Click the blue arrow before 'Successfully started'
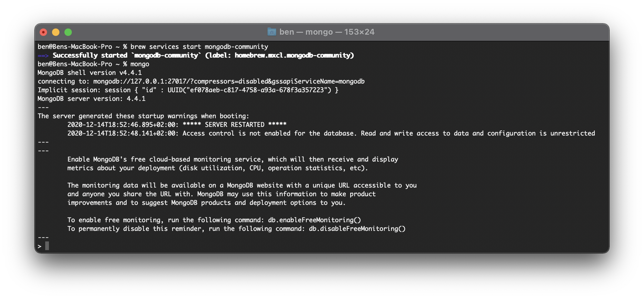Viewport: 644px width, 299px height. tap(43, 56)
